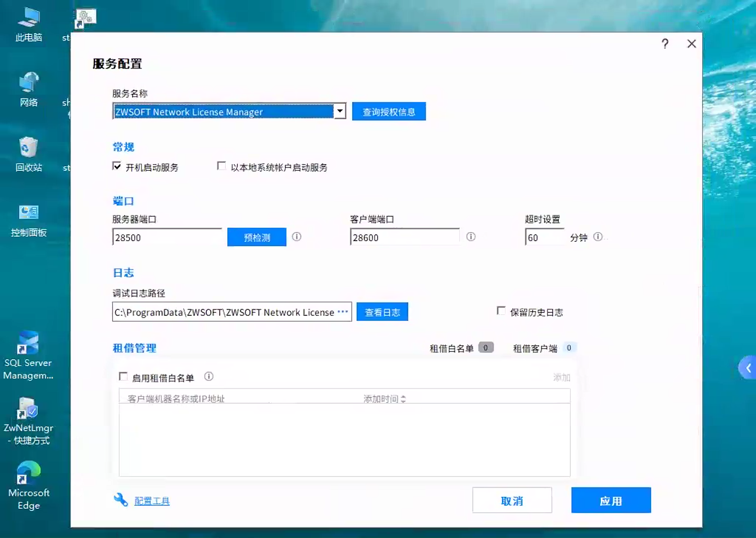Open ZwNetLmgr 快捷方式 desktop shortcut
Image resolution: width=756 pixels, height=538 pixels.
point(28,421)
